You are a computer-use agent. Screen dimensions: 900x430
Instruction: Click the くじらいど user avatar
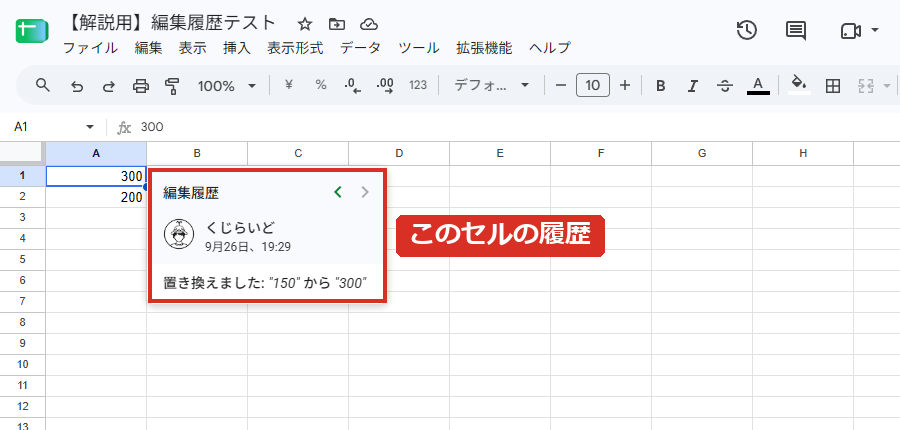click(x=179, y=235)
